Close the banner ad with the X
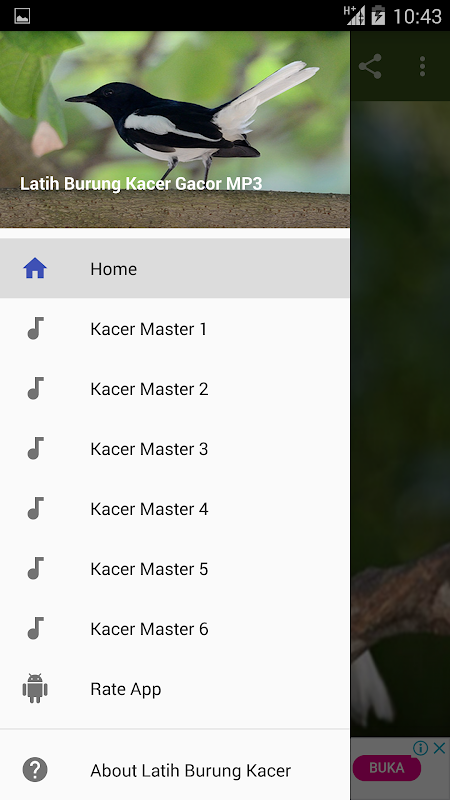The image size is (450, 800). tap(439, 748)
